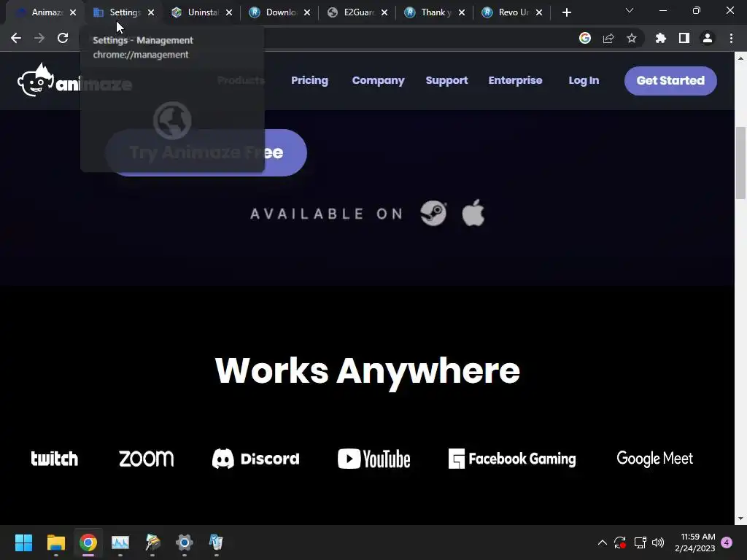The width and height of the screenshot is (747, 560).
Task: Open the Windows Start menu
Action: [24, 542]
